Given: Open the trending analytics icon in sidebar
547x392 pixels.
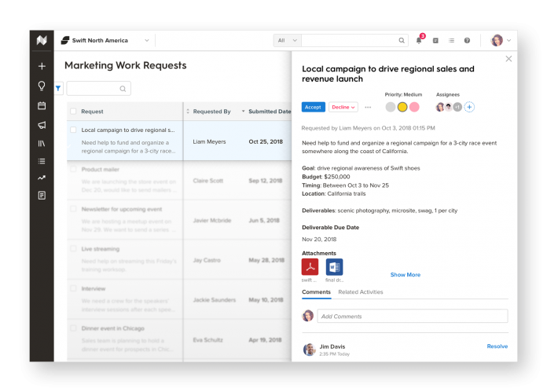Looking at the screenshot, I should click(42, 178).
